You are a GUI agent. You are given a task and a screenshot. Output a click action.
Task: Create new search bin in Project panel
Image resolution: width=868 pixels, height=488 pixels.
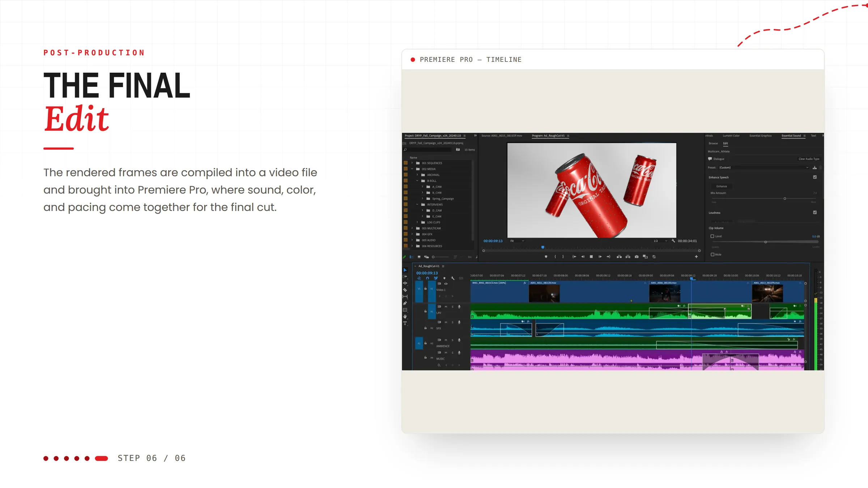coord(458,150)
